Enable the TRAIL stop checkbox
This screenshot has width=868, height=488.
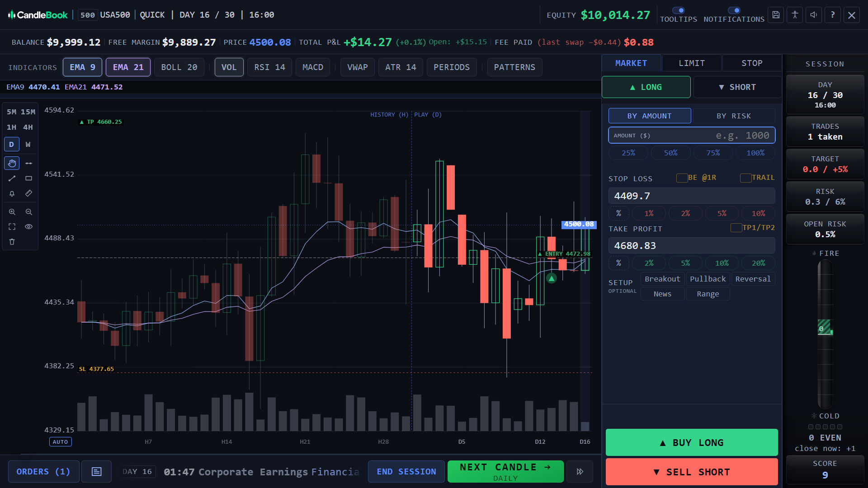tap(745, 178)
